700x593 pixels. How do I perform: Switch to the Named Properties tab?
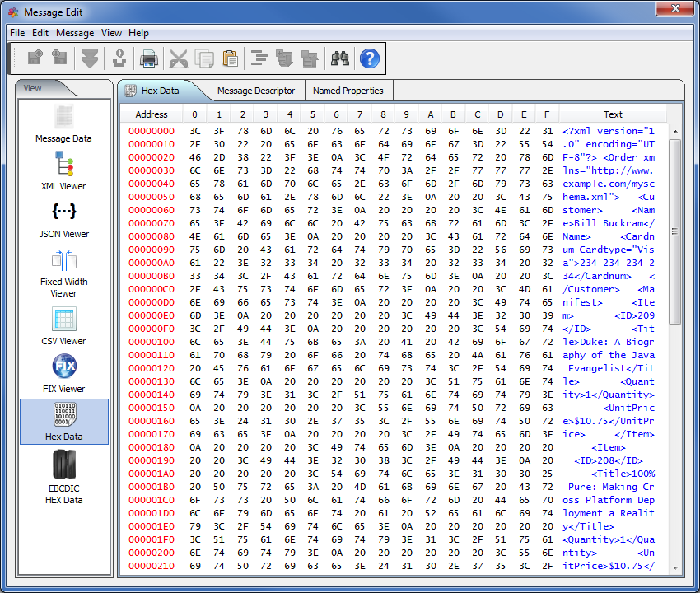coord(348,91)
